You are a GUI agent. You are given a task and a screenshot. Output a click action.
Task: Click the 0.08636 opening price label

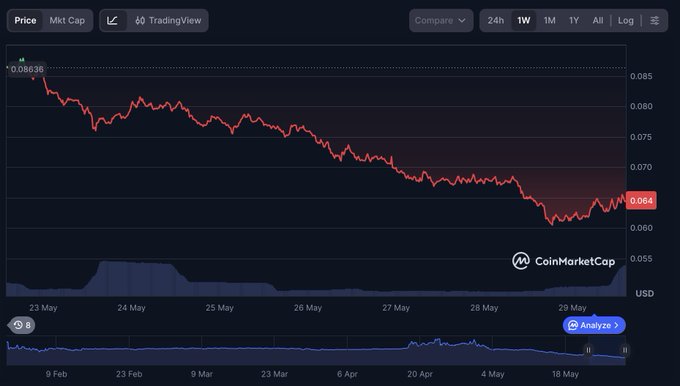point(26,69)
